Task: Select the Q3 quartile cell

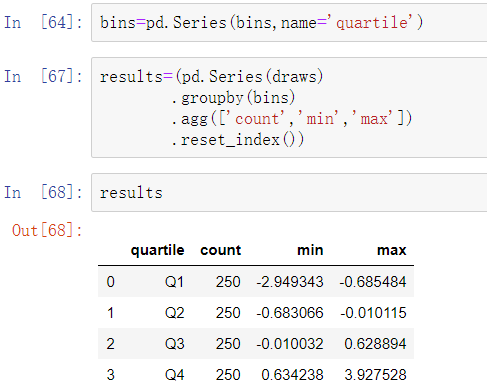Action: point(174,344)
